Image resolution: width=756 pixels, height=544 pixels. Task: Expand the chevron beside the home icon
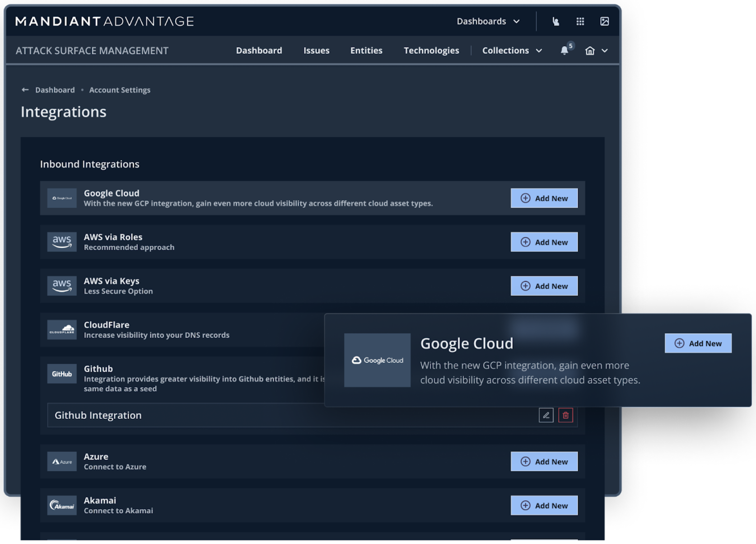click(605, 51)
